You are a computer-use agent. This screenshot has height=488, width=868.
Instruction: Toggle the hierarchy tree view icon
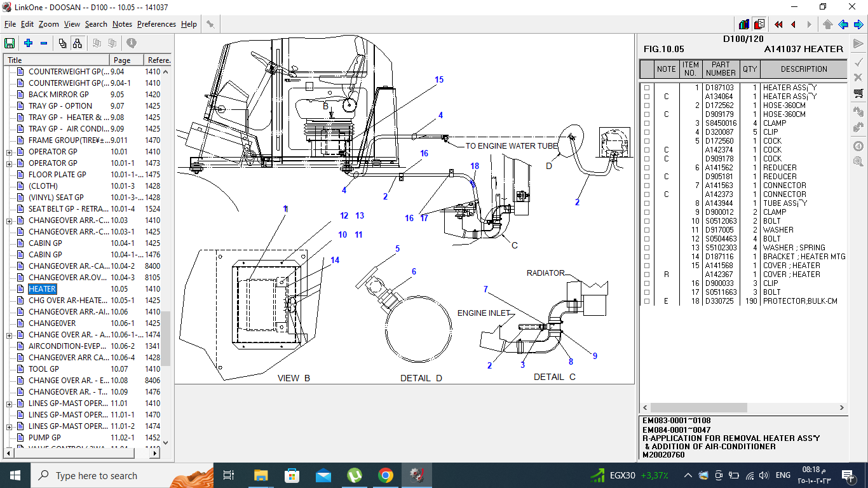pos(77,43)
